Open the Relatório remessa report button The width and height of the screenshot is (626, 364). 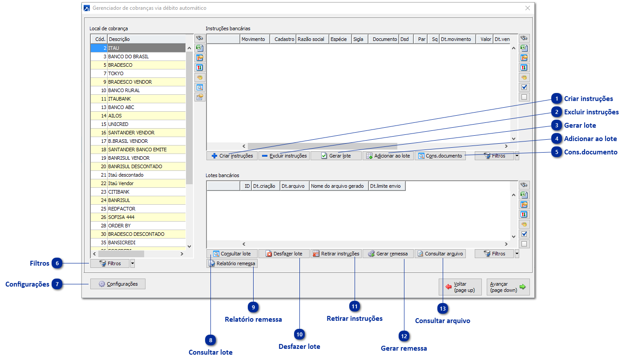[232, 263]
